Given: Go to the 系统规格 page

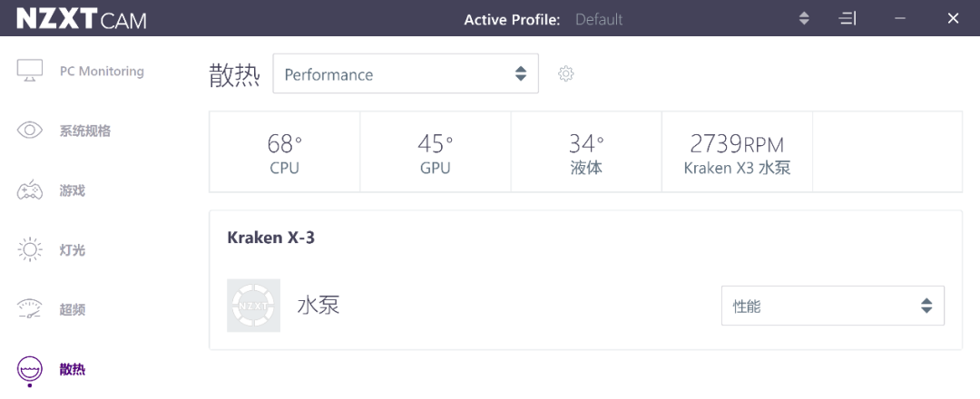Looking at the screenshot, I should coord(85,131).
